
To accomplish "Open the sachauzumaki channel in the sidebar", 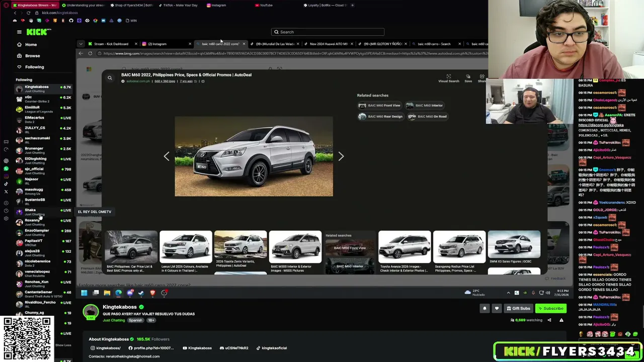I will [44, 140].
